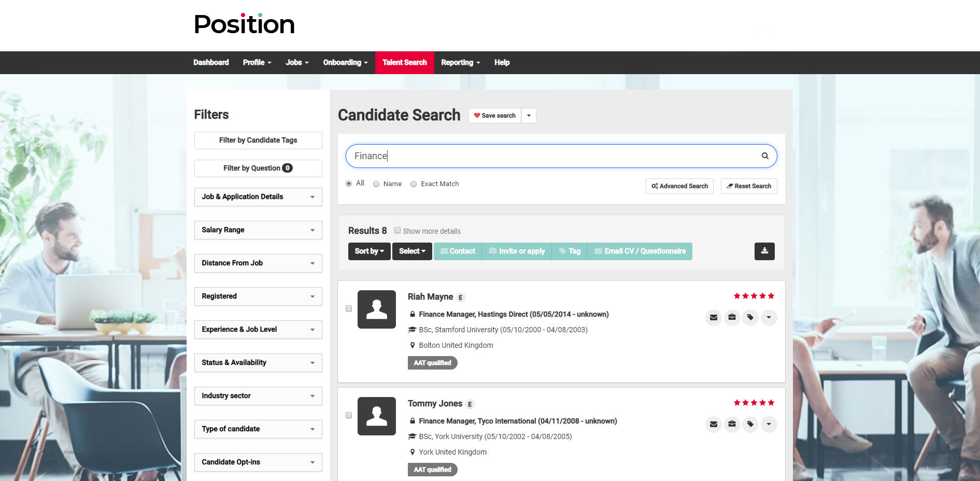
Task: Tick the checkbox beside Riah Mayne
Action: click(349, 308)
